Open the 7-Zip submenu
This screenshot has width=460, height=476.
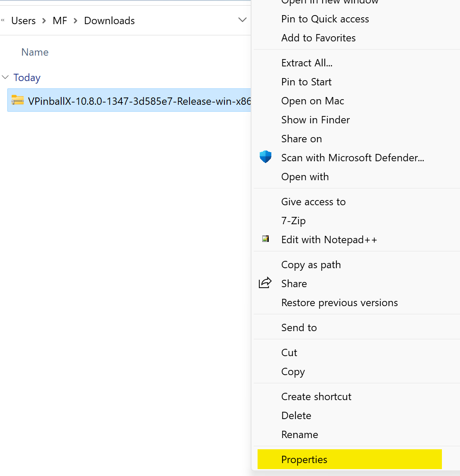(293, 220)
